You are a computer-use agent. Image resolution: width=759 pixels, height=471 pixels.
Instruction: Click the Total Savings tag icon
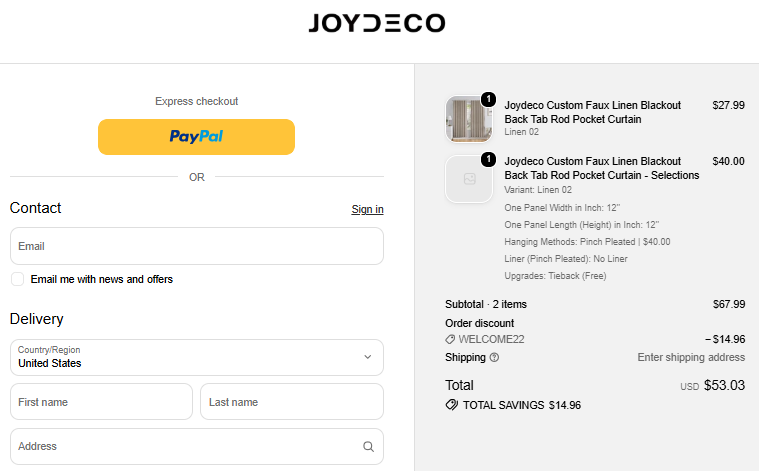point(452,405)
